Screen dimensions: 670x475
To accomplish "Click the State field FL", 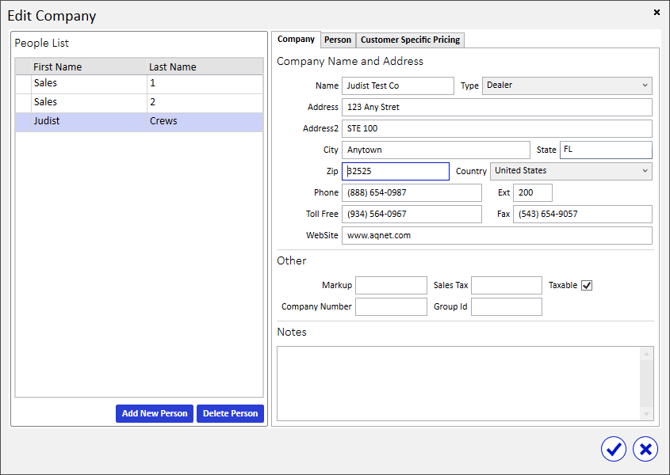I will coord(606,150).
